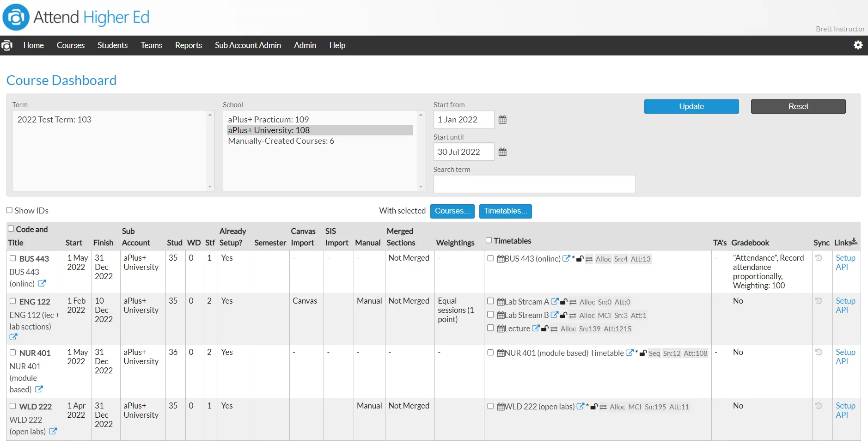Viewport: 868px width, 445px height.
Task: Check the Lab Stream A timetable checkbox
Action: pyautogui.click(x=490, y=301)
